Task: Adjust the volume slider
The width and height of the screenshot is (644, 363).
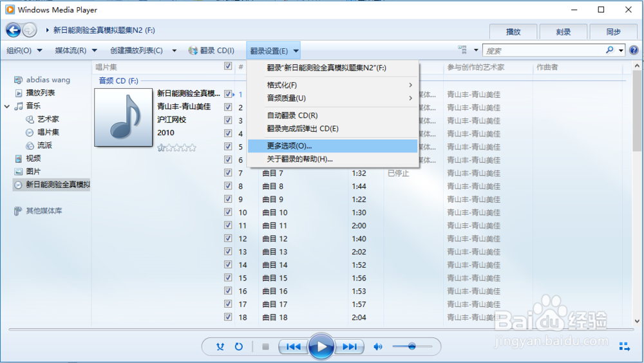Action: [412, 346]
